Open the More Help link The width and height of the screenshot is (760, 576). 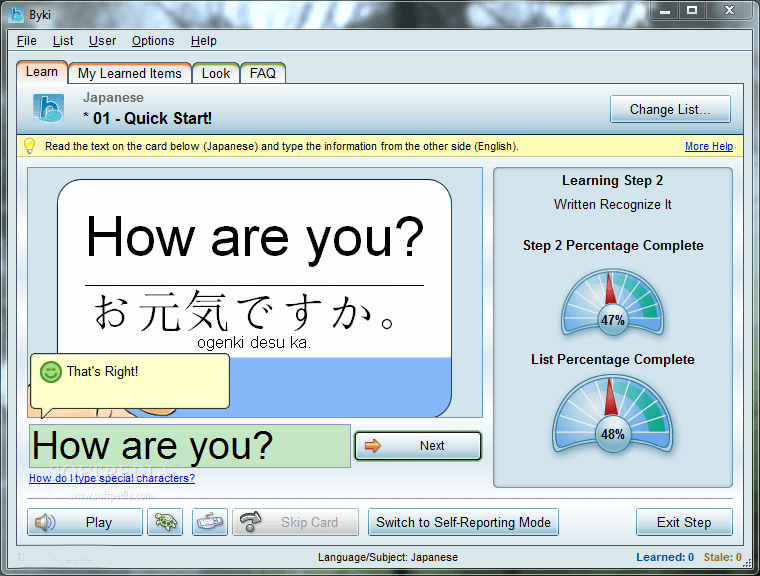click(x=708, y=146)
